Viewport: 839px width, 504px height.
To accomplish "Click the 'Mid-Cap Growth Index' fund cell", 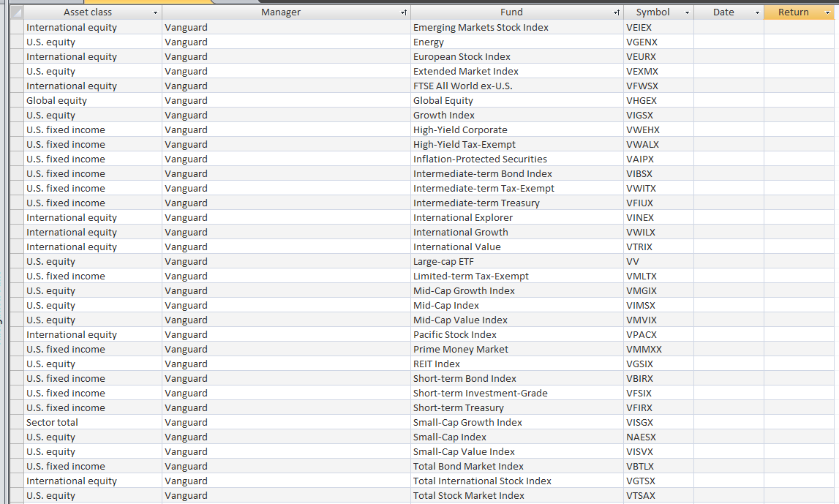I will tap(517, 290).
